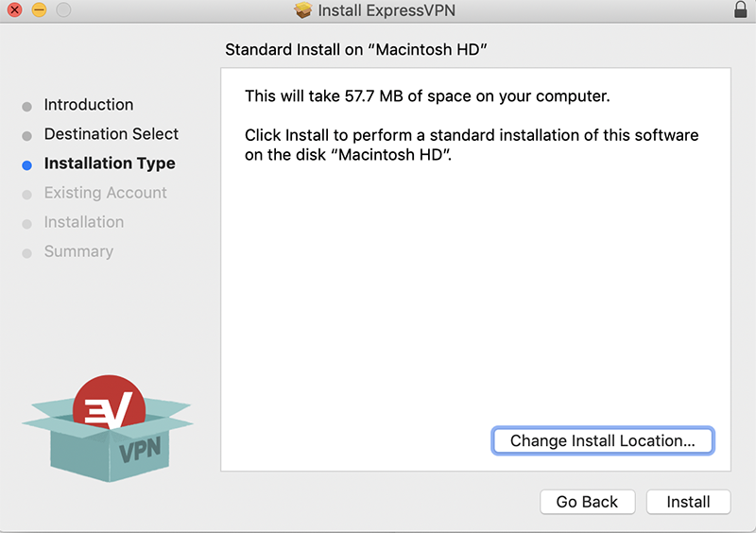This screenshot has height=533, width=756.
Task: Click the bullet beside Introduction
Action: pyautogui.click(x=27, y=107)
